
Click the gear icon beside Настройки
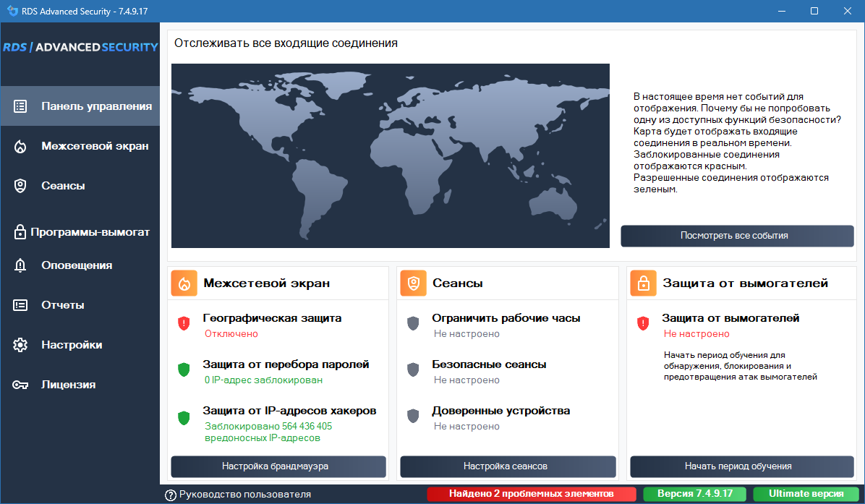20,345
